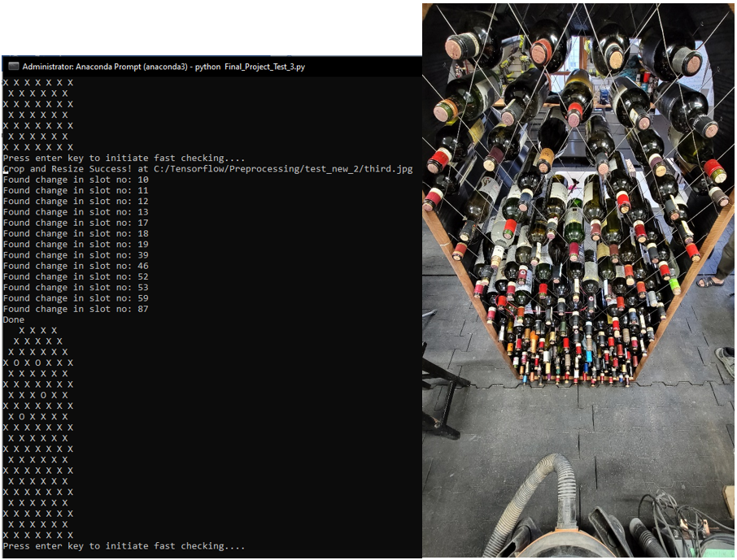Viewport: 737px width, 560px height.
Task: Click the final 'Press enter key' prompt line
Action: (x=124, y=546)
